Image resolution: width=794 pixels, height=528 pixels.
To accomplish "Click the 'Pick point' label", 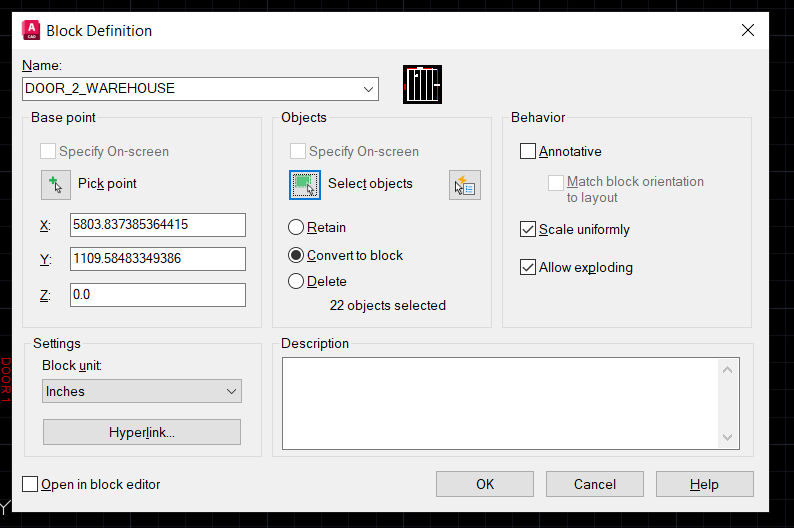I will (x=107, y=183).
